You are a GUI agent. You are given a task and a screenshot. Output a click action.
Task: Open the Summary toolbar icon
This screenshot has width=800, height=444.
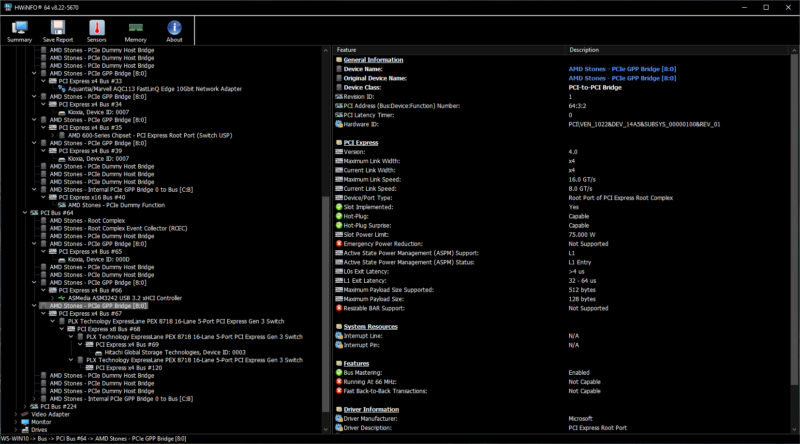[x=19, y=30]
